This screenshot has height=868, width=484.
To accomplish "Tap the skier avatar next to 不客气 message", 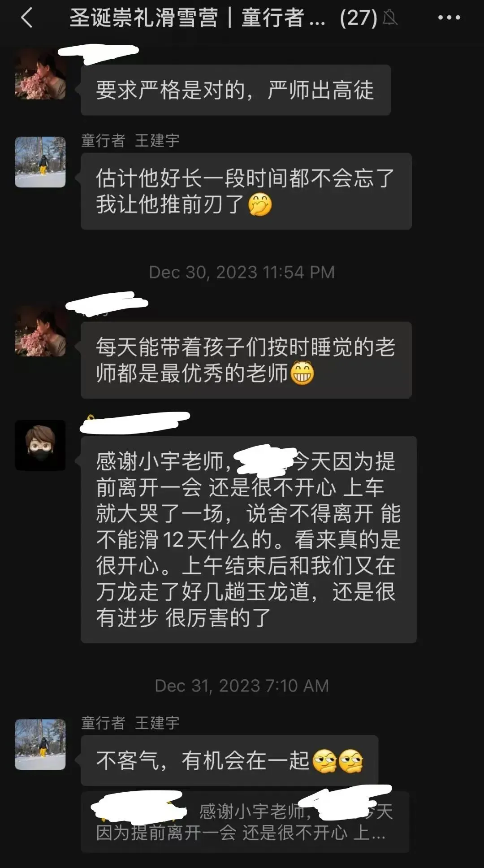I will point(40,744).
